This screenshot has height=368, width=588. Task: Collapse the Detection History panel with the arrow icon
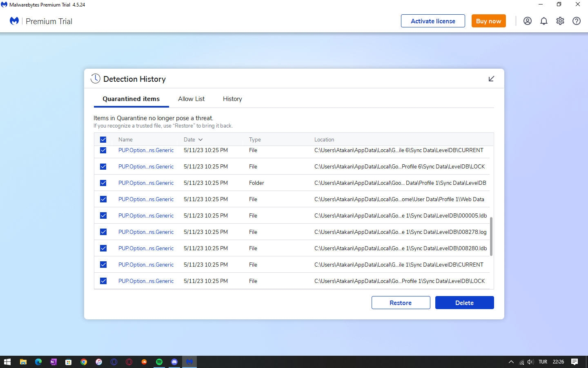click(x=491, y=79)
